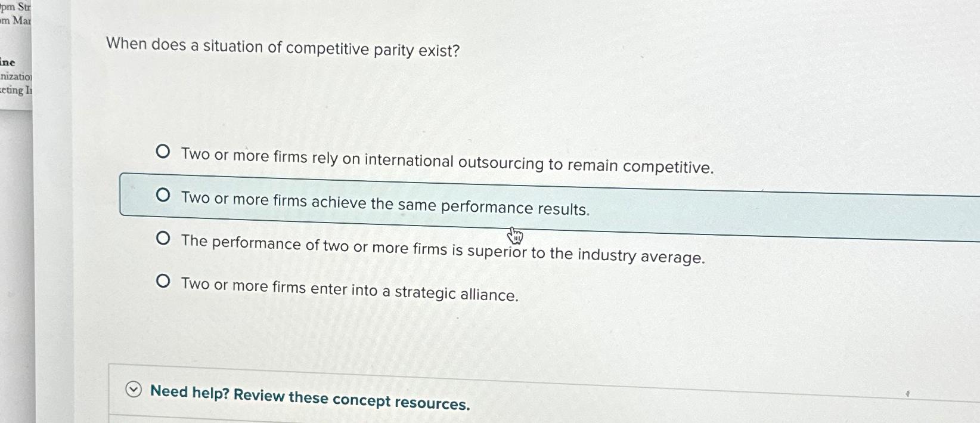Click the small marker at far right of help bar

tap(908, 393)
